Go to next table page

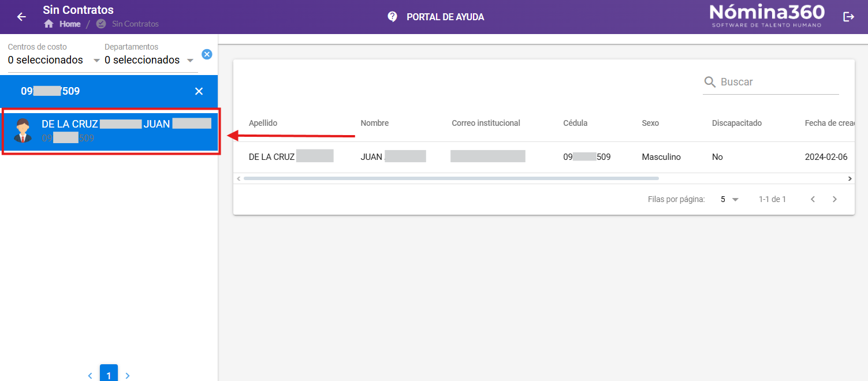(x=835, y=199)
